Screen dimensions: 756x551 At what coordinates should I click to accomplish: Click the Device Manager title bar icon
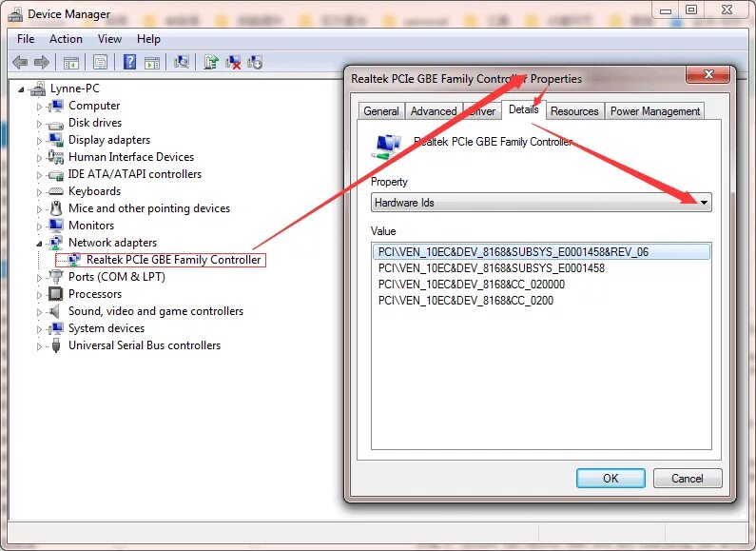coord(15,14)
